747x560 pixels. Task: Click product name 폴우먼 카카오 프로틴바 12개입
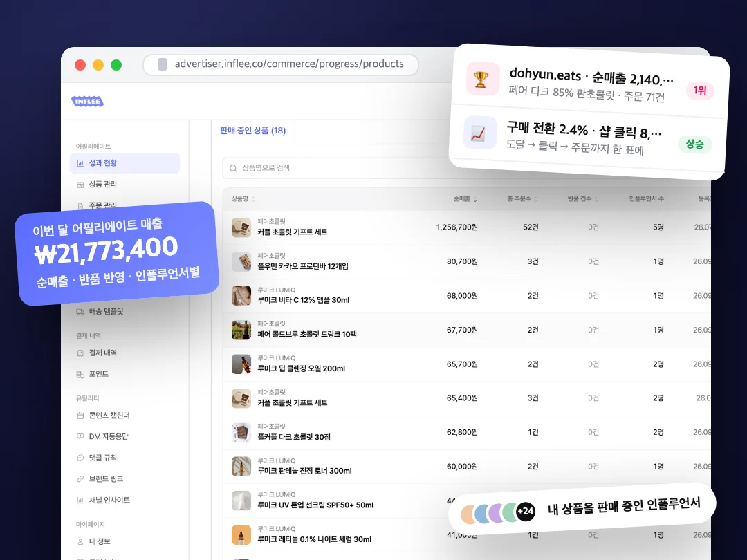[303, 266]
